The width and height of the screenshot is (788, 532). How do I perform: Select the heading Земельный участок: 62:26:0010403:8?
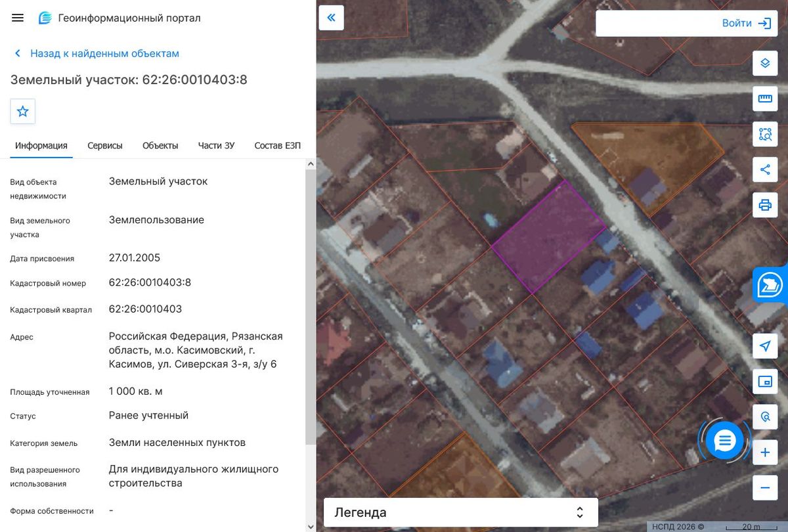pos(129,80)
